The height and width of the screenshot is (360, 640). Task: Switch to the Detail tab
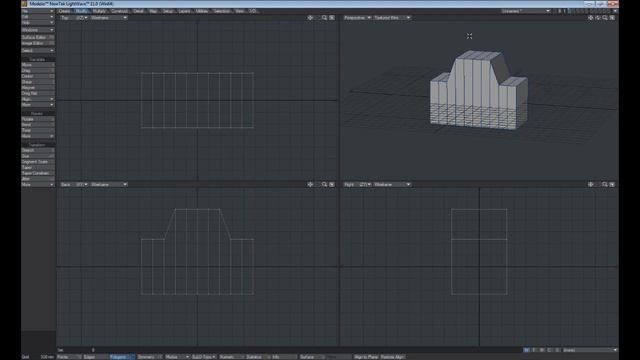139,11
